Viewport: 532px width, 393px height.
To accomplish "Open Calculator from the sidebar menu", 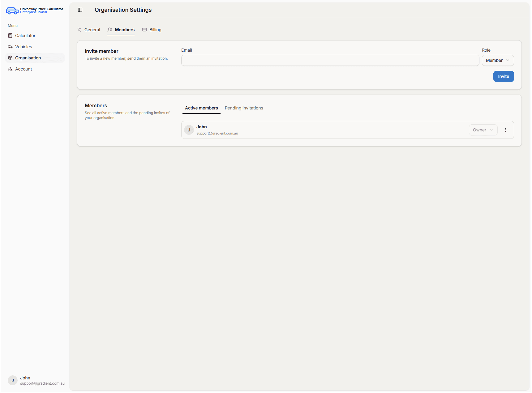I will tap(25, 36).
